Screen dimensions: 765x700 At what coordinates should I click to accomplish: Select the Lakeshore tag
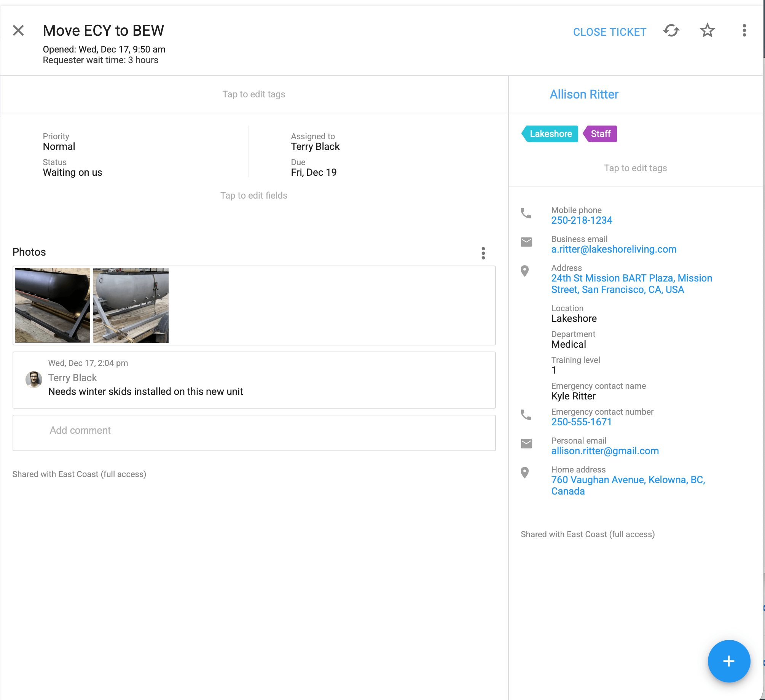coord(550,134)
